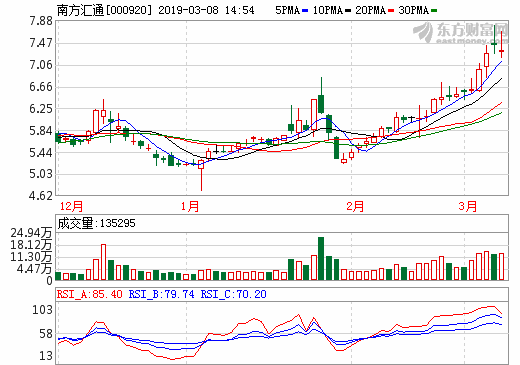Click the 103 RSI axis label
The image size is (520, 365).
point(43,310)
